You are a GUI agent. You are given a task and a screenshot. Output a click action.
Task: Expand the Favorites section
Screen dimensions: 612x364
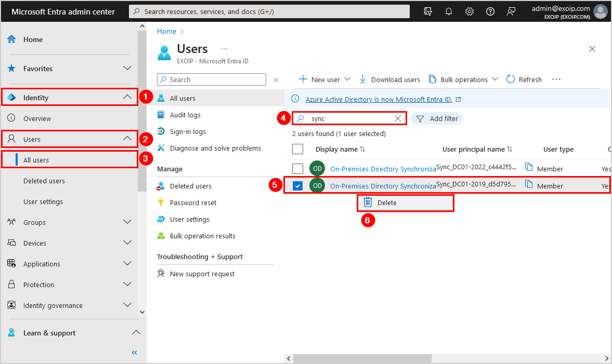click(x=127, y=68)
